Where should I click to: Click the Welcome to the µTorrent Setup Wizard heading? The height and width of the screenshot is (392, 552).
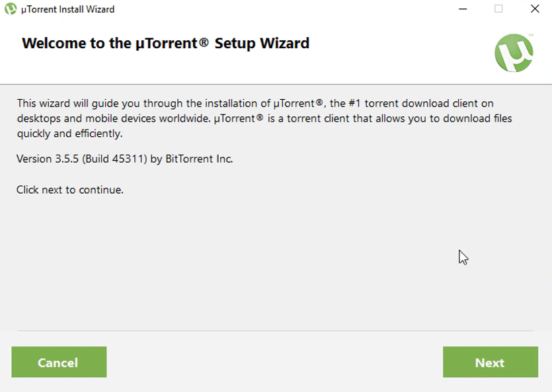(165, 43)
